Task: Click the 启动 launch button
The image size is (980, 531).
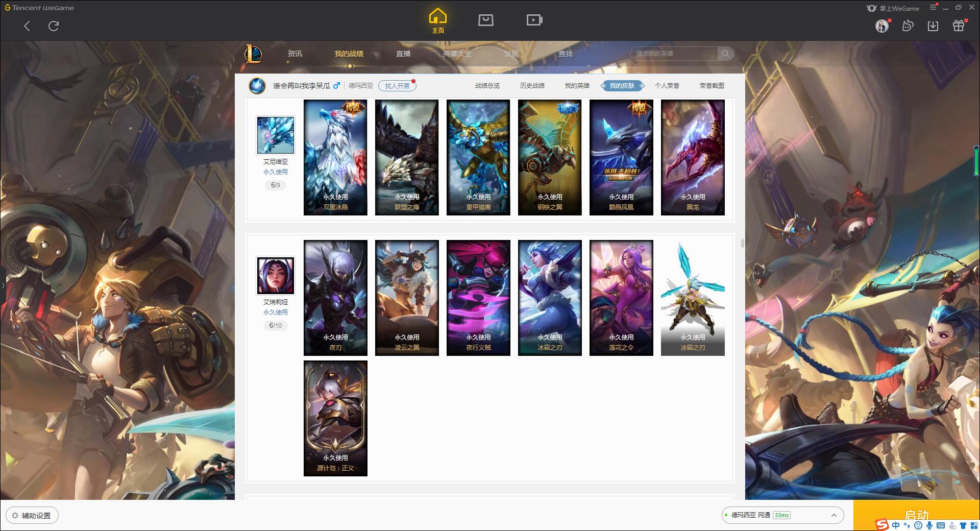Action: (916, 515)
